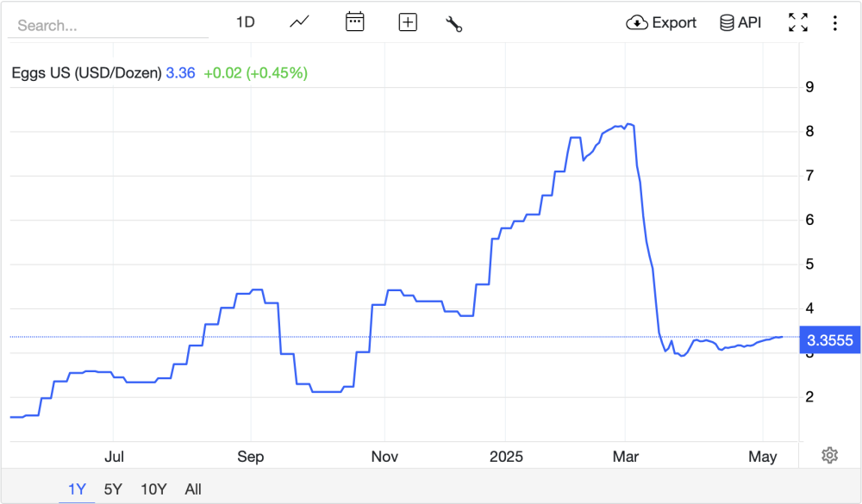Click the 7 value on price axis
Screen dimensions: 862x504
(809, 176)
